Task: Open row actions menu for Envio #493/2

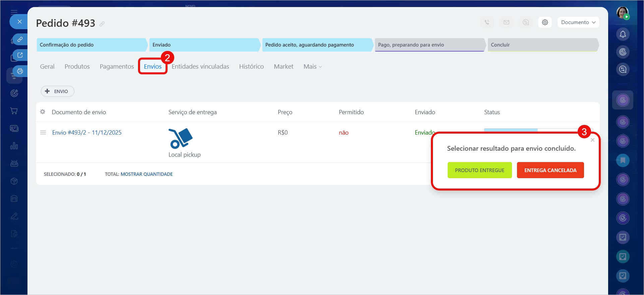Action: click(43, 133)
